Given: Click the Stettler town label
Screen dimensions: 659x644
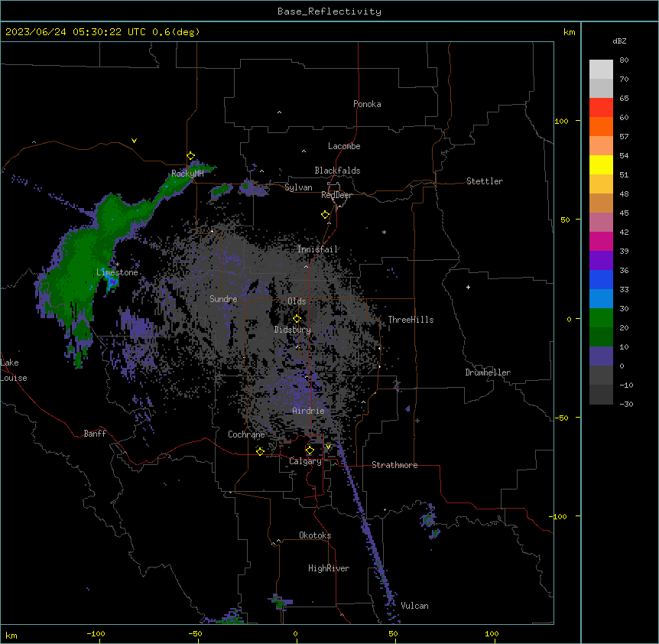Looking at the screenshot, I should [484, 181].
